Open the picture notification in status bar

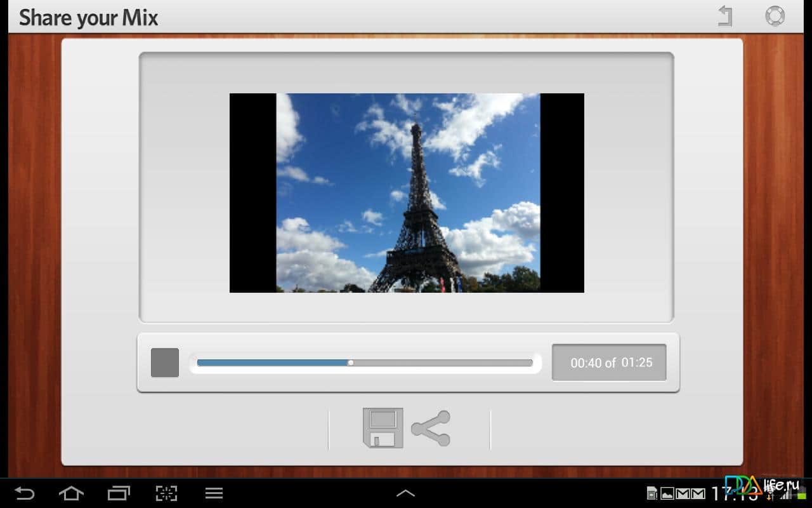point(667,493)
